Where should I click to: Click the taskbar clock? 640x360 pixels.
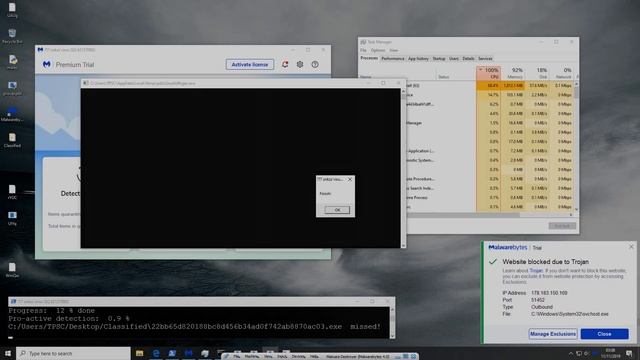click(610, 353)
